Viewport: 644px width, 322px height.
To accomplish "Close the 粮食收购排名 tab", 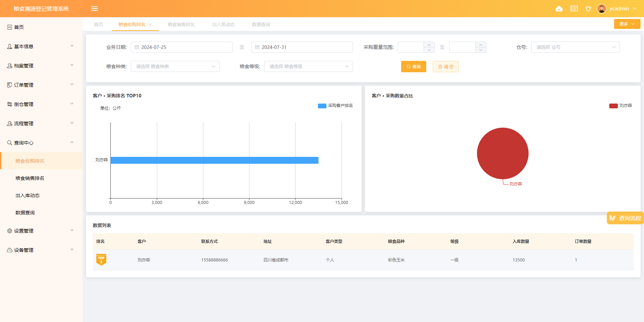I will pos(150,25).
